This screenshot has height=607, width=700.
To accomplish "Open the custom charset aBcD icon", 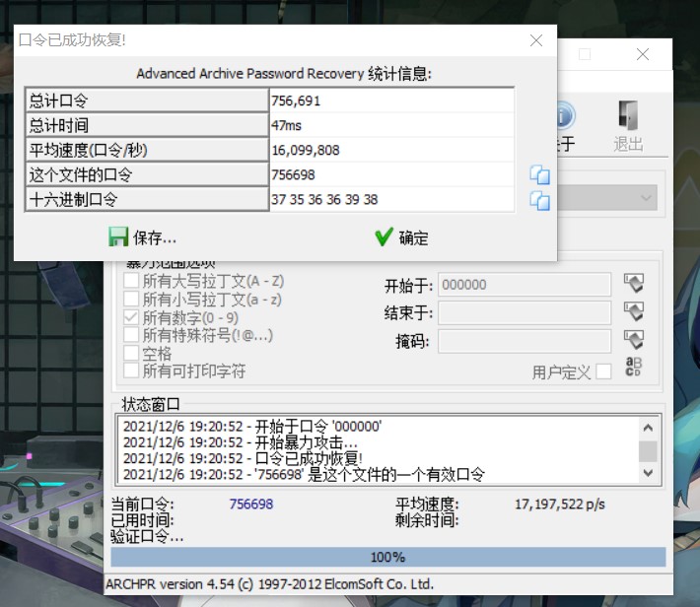I will tap(634, 367).
